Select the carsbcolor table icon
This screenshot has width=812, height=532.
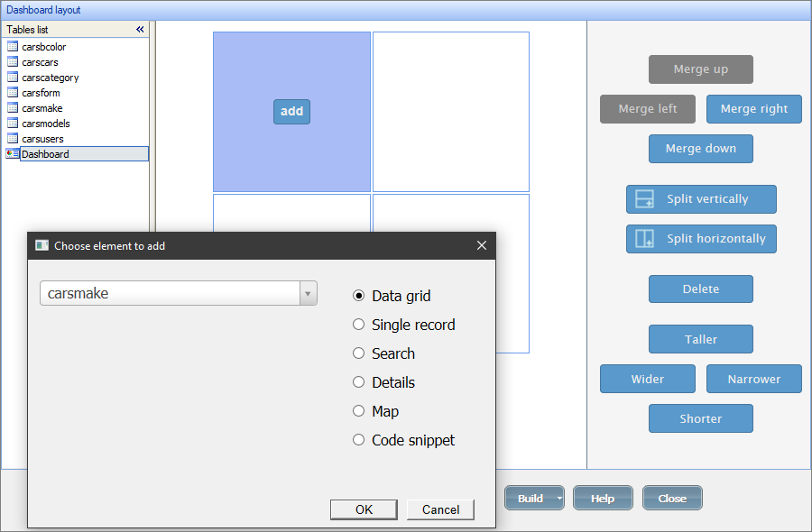click(12, 46)
